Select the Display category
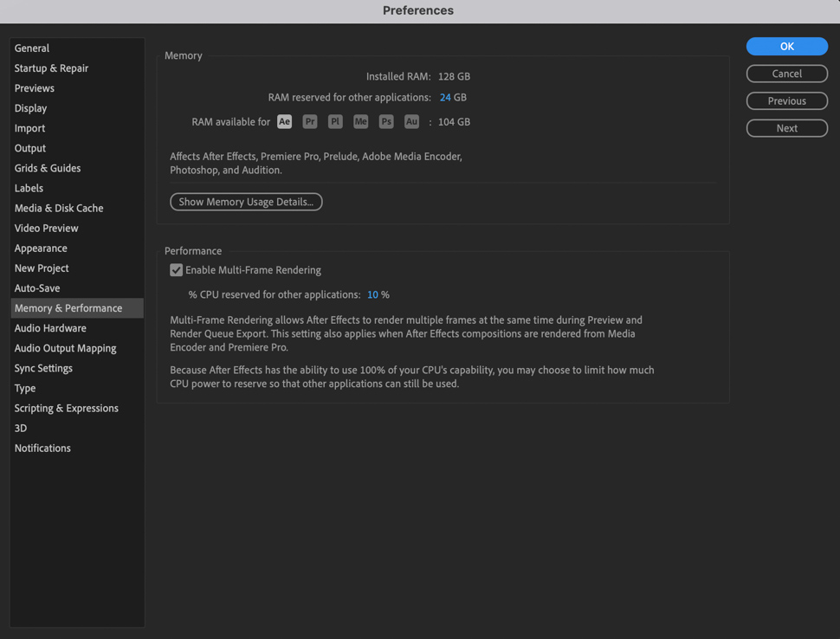Viewport: 840px width, 639px height. coord(77,108)
